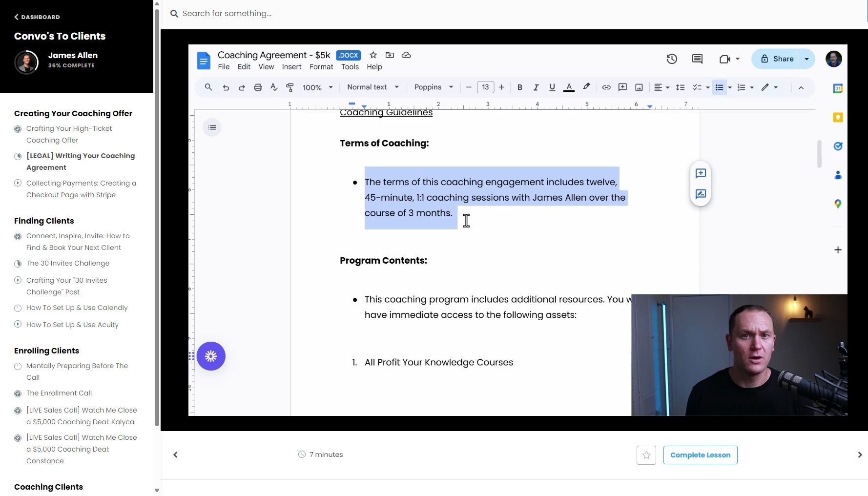Image resolution: width=868 pixels, height=496 pixels.
Task: Open line and paragraph spacing
Action: click(x=680, y=87)
